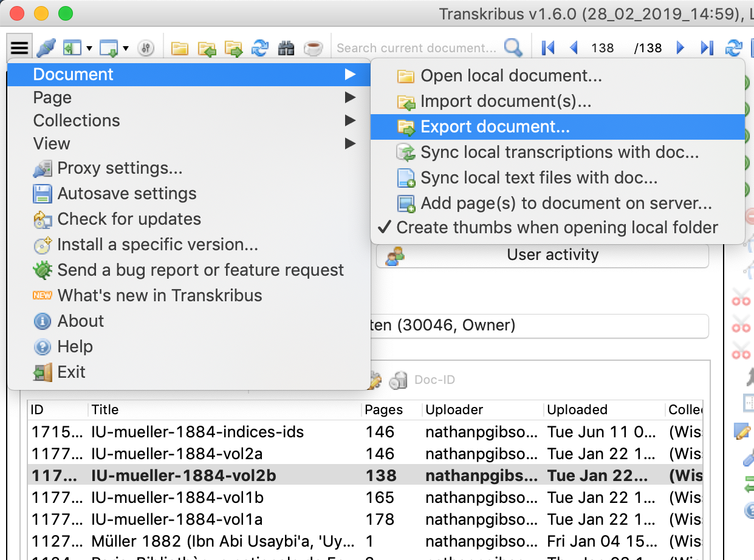Open the binoculars search tool

[x=286, y=47]
